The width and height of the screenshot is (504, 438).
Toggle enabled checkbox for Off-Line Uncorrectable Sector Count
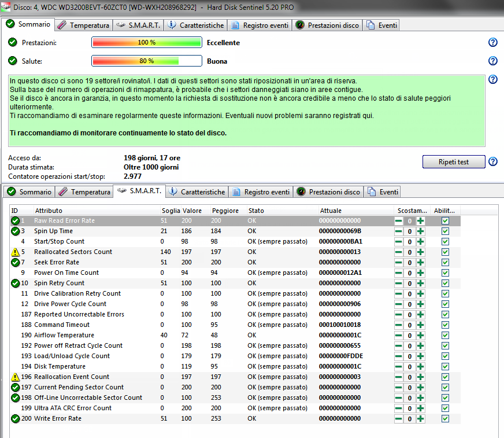(445, 397)
